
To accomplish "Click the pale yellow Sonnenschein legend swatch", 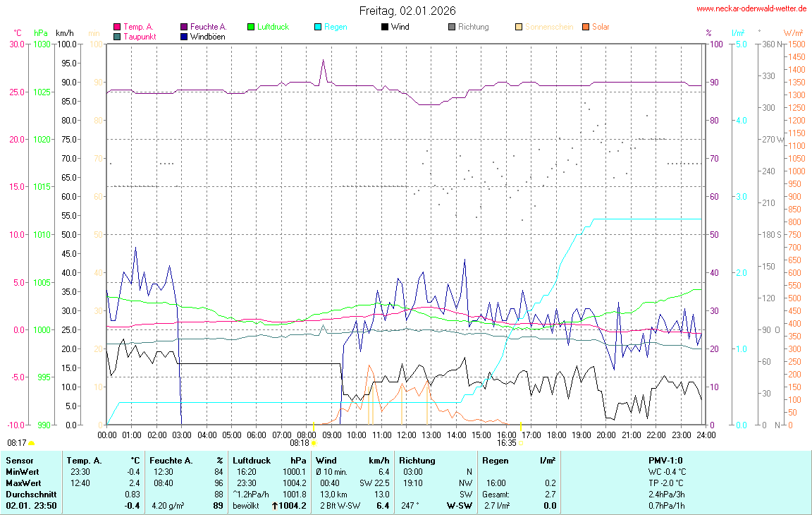I will pos(519,27).
